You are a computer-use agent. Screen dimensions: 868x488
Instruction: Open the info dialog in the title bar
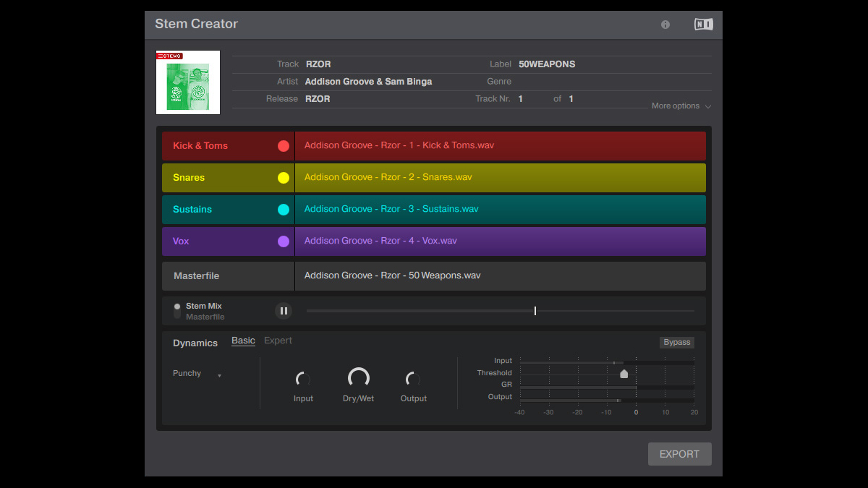(665, 24)
